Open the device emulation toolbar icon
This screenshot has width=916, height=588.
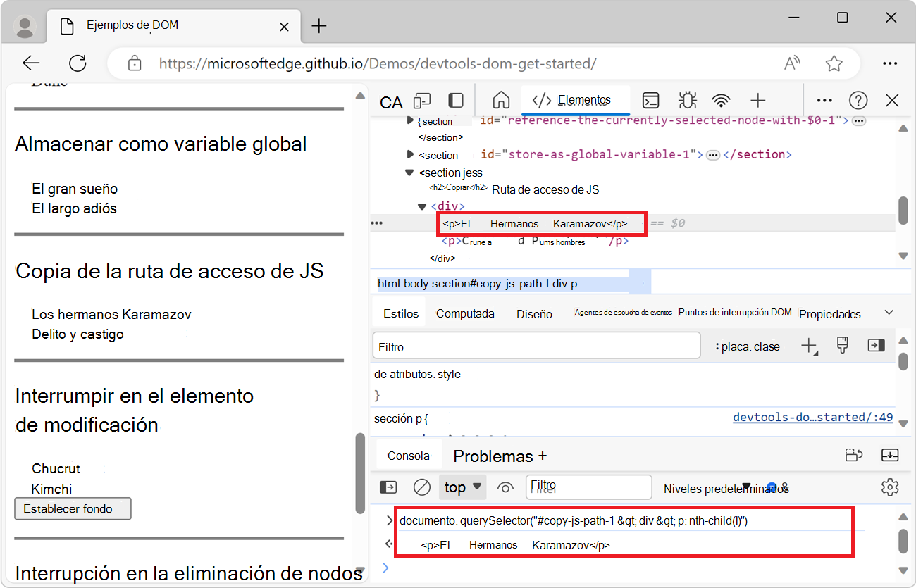421,101
